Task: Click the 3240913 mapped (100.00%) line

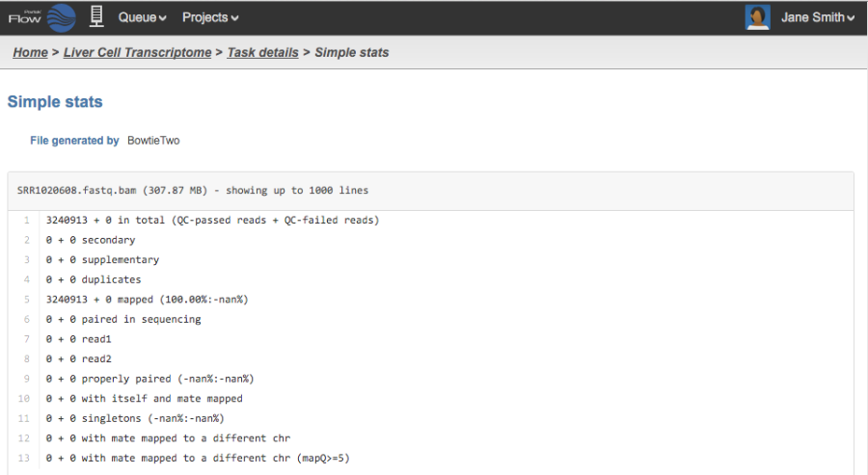Action: (x=147, y=300)
